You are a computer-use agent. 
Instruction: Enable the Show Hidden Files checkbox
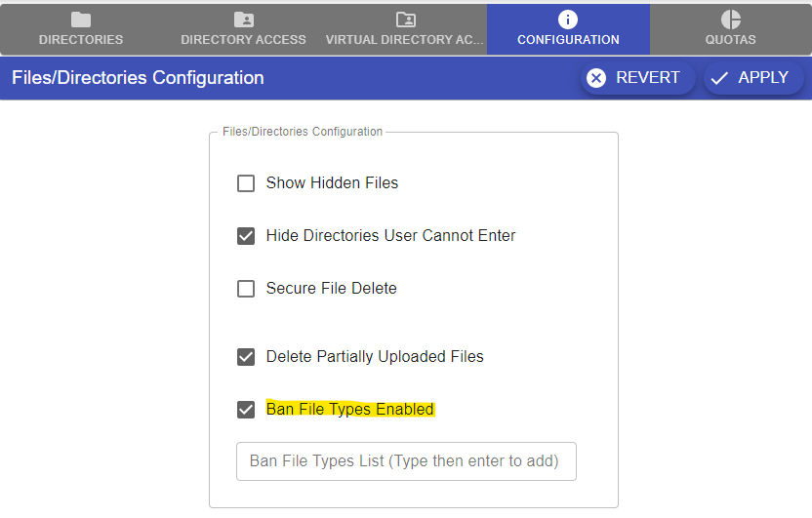(x=246, y=183)
